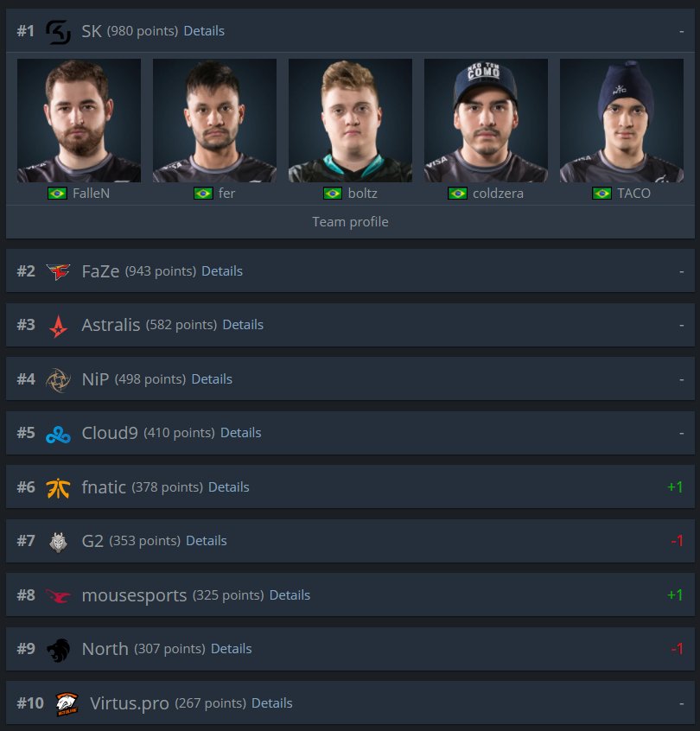This screenshot has width=700, height=731.
Task: Click the Virtus.pro bear logo
Action: coord(67,704)
